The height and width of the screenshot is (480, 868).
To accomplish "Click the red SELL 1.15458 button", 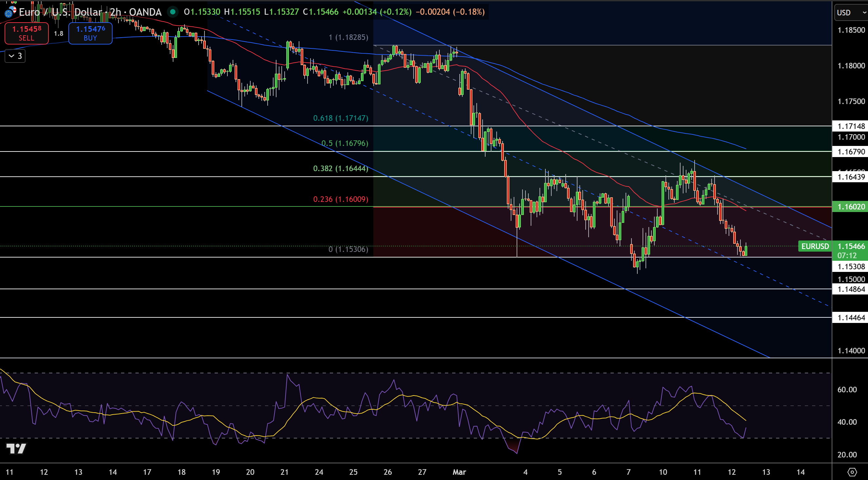I will click(x=27, y=33).
